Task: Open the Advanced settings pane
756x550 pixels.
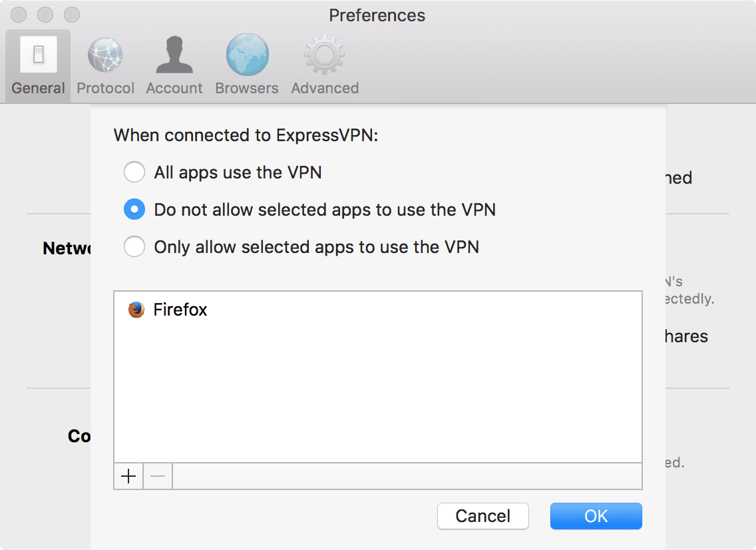Action: 324,63
